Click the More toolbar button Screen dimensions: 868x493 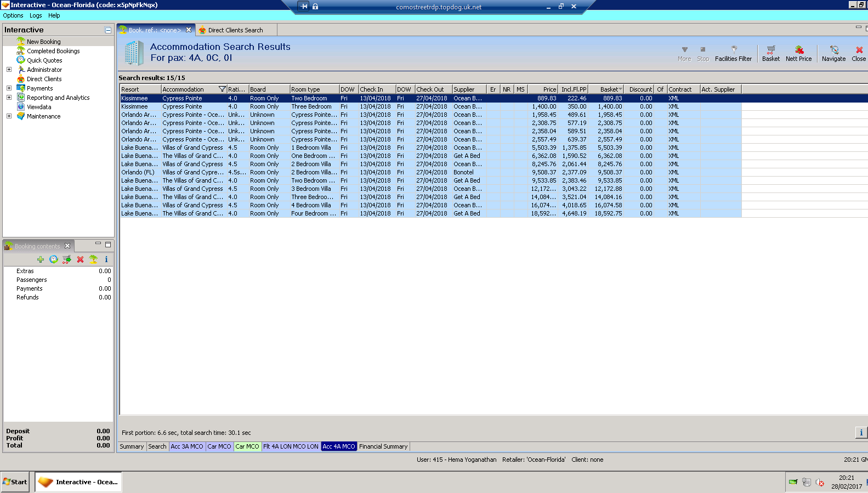[684, 53]
